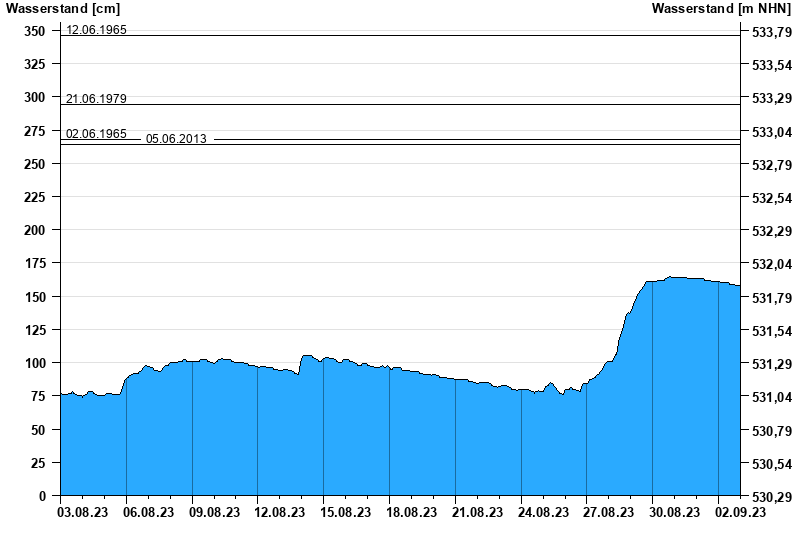Click the 12.06.1965 historical flood marker label
Screen dimensions: 800x550
coord(96,30)
